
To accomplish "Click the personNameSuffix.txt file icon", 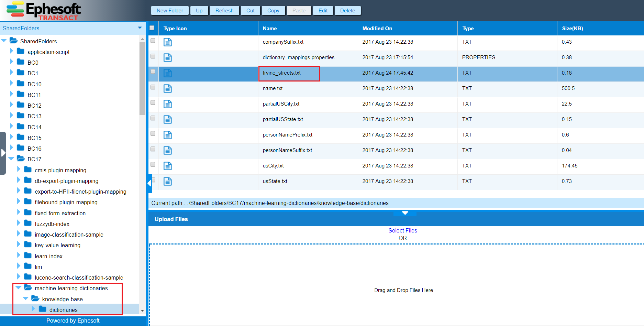I will pos(167,151).
